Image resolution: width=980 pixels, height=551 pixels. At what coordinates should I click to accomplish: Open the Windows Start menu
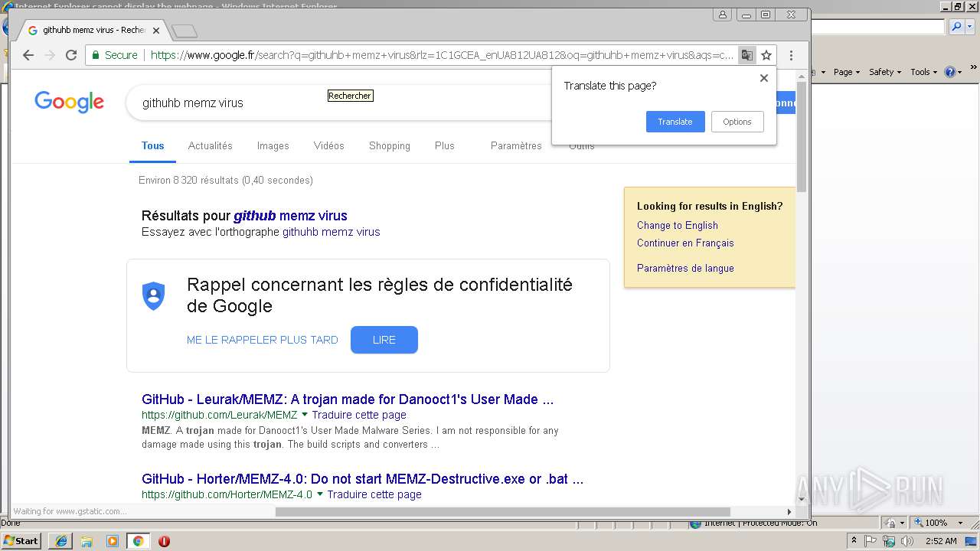[21, 541]
